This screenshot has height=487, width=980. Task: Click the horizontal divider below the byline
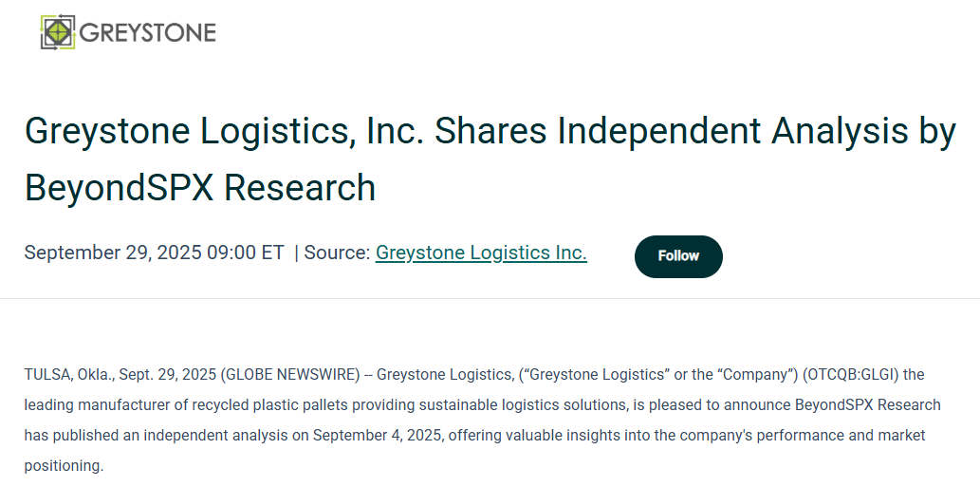point(490,299)
